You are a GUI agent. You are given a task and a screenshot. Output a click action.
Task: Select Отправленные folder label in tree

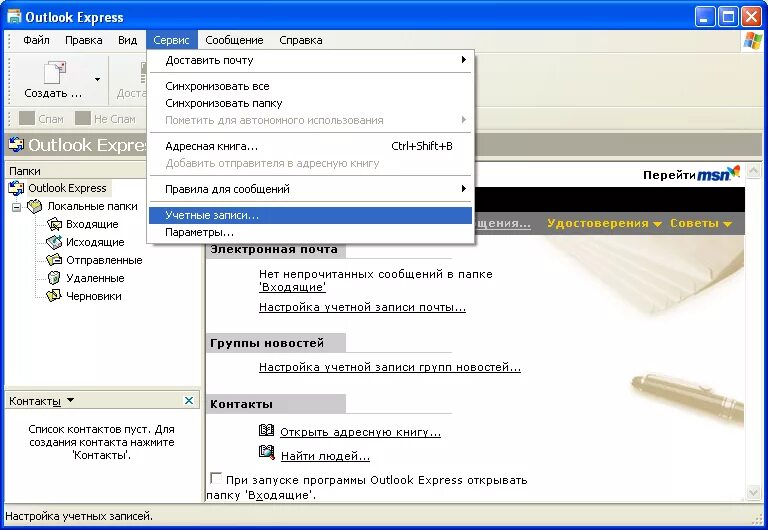104,260
